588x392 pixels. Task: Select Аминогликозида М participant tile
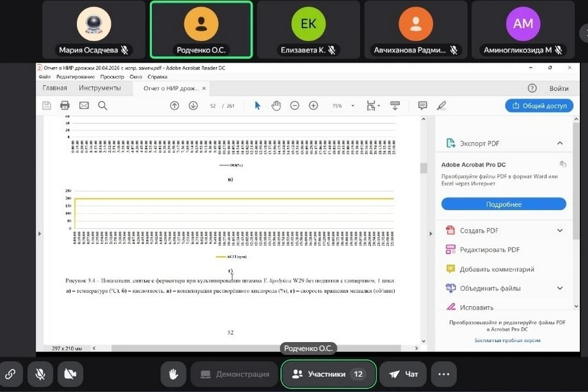[523, 29]
